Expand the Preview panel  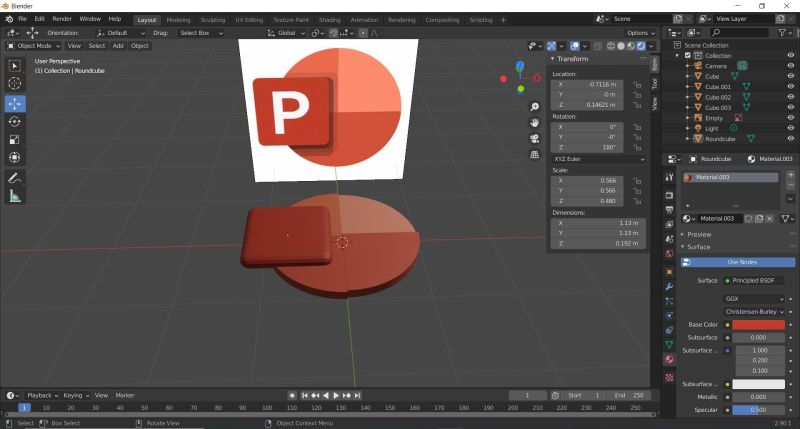click(698, 235)
